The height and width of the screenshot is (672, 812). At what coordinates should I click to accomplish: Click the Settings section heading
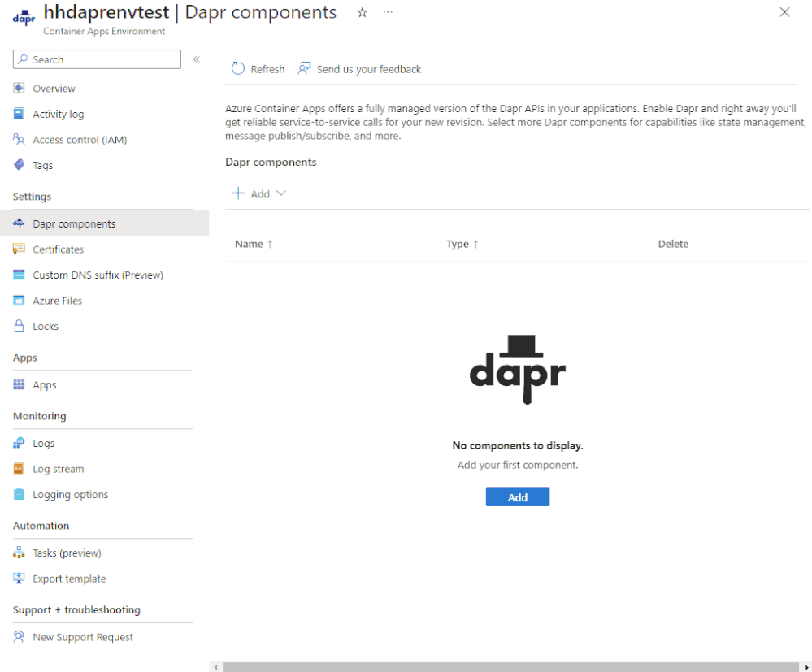(x=33, y=196)
